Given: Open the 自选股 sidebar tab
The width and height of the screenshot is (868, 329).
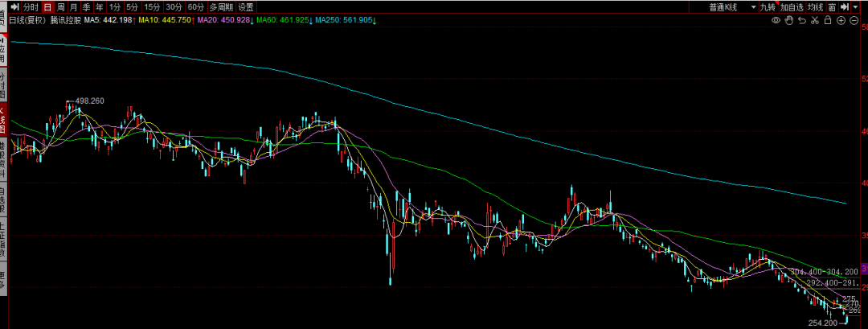Looking at the screenshot, I should (x=3, y=200).
